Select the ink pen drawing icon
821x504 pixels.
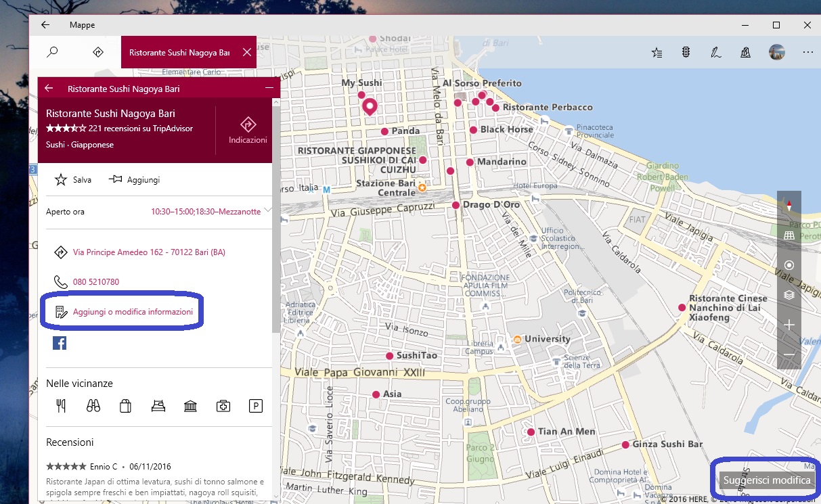point(715,52)
